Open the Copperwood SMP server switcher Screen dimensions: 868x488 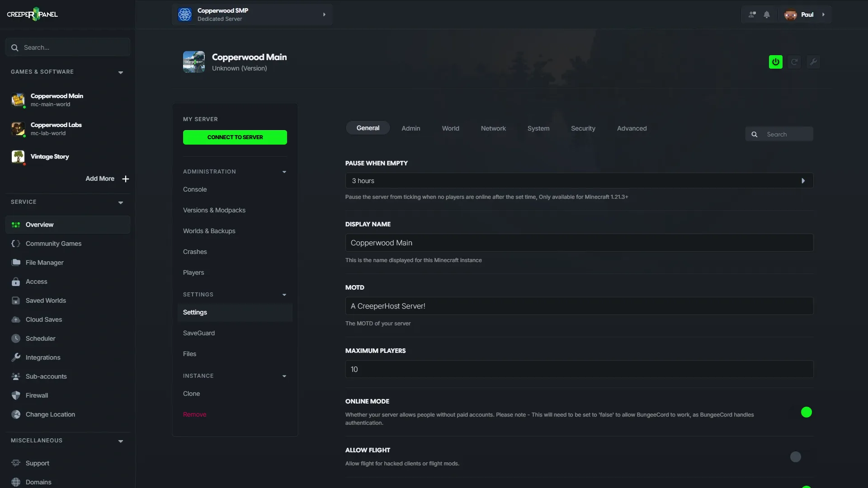tap(252, 14)
